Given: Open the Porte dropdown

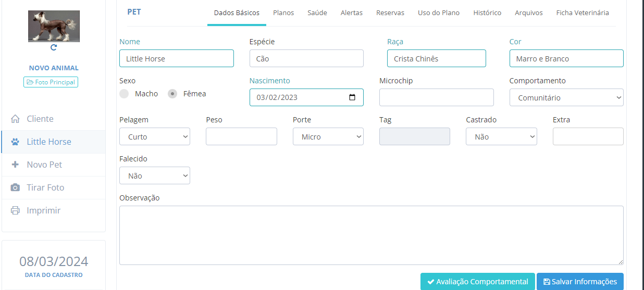Looking at the screenshot, I should [x=328, y=136].
